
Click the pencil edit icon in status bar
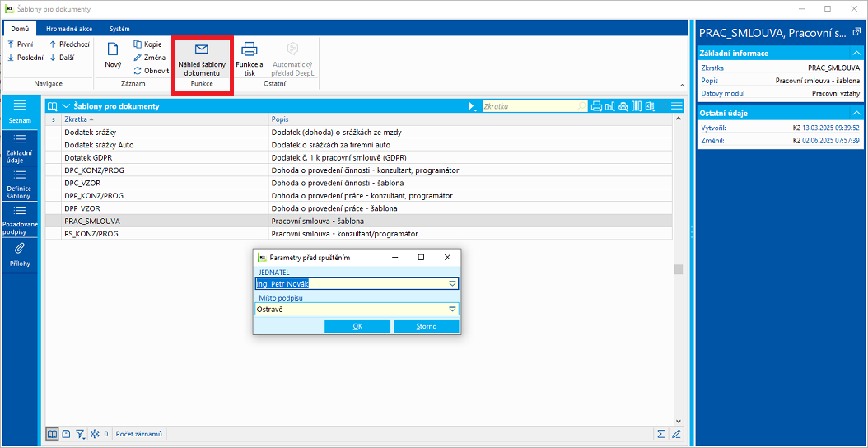(676, 434)
